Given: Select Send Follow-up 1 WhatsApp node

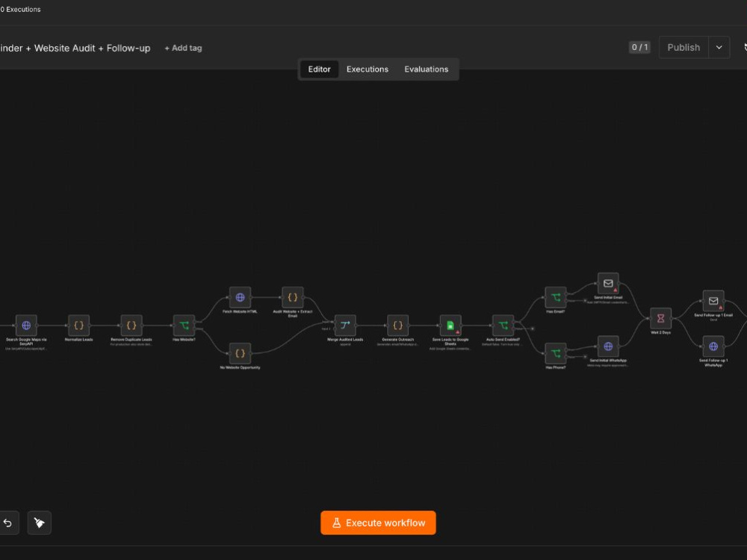Looking at the screenshot, I should [x=713, y=346].
